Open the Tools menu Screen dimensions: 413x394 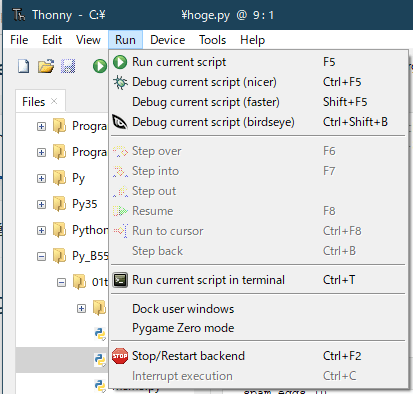(212, 40)
